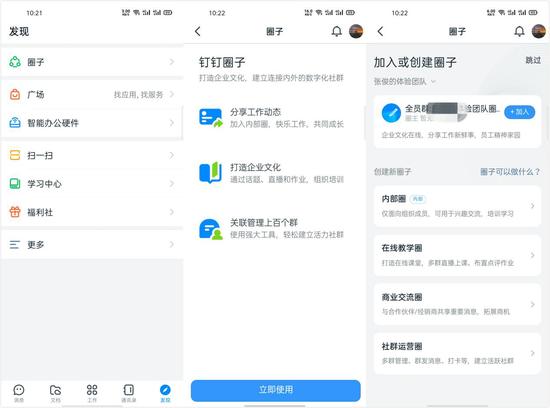Viewport: 550px width, 408px height.
Task: Open the chevron on the 圈子 row
Action: pos(172,62)
